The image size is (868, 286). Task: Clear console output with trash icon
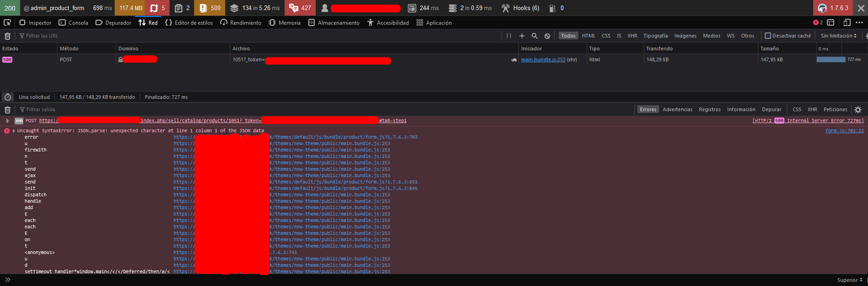7,109
